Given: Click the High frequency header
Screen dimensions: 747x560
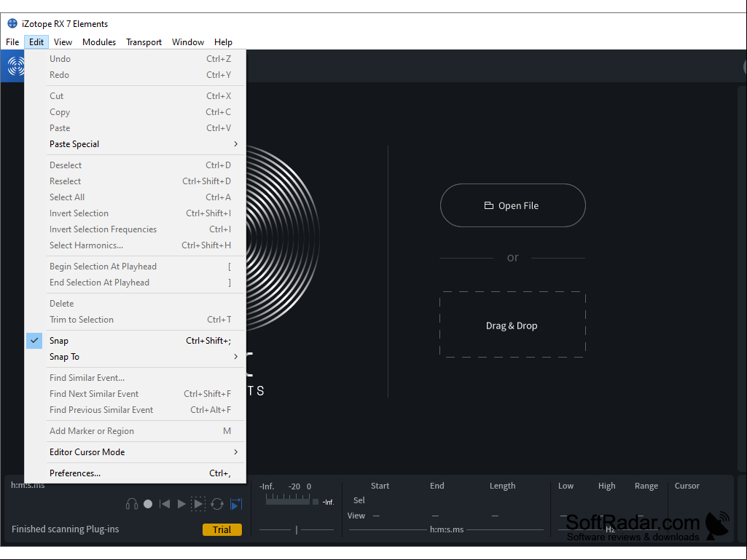Looking at the screenshot, I should pos(606,486).
